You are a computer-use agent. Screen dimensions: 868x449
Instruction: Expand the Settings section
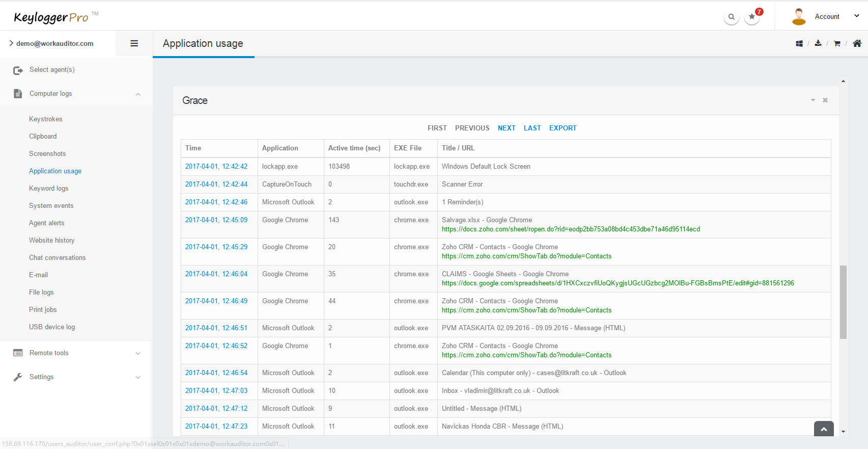138,377
